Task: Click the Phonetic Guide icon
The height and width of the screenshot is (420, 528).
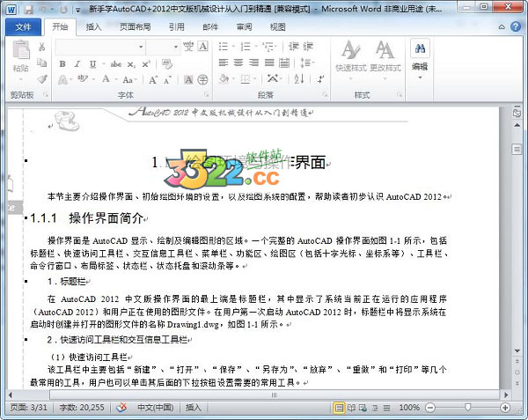Action: click(188, 46)
